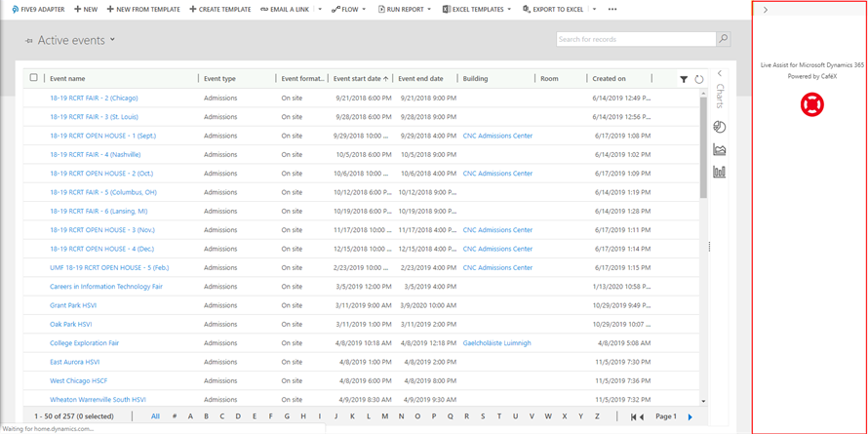Toggle the select all rows checkbox
The image size is (868, 434).
(34, 78)
